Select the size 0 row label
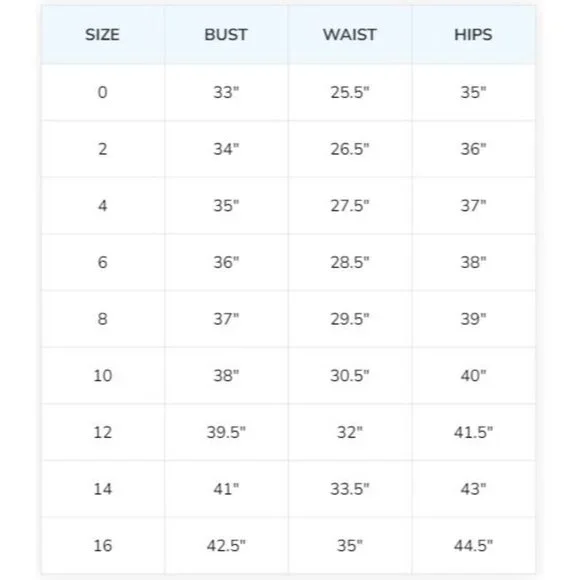The image size is (580, 580). (102, 92)
